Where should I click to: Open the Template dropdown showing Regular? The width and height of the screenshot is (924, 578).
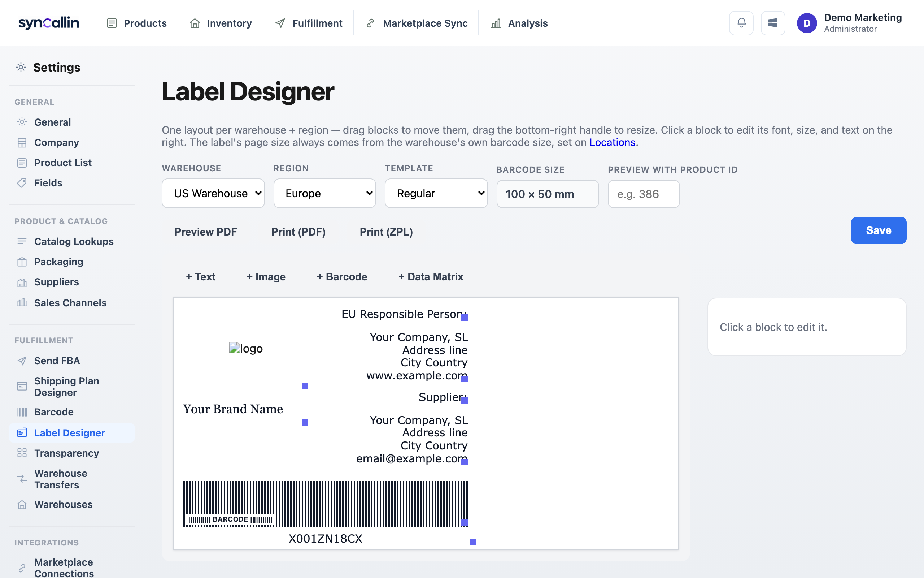coord(436,193)
